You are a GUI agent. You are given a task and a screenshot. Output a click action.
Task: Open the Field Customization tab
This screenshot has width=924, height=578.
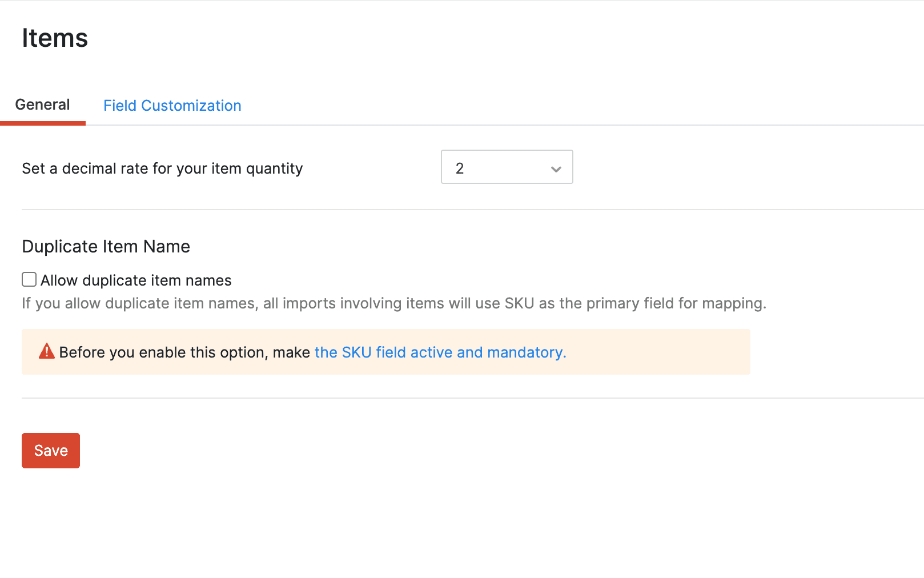pos(172,106)
